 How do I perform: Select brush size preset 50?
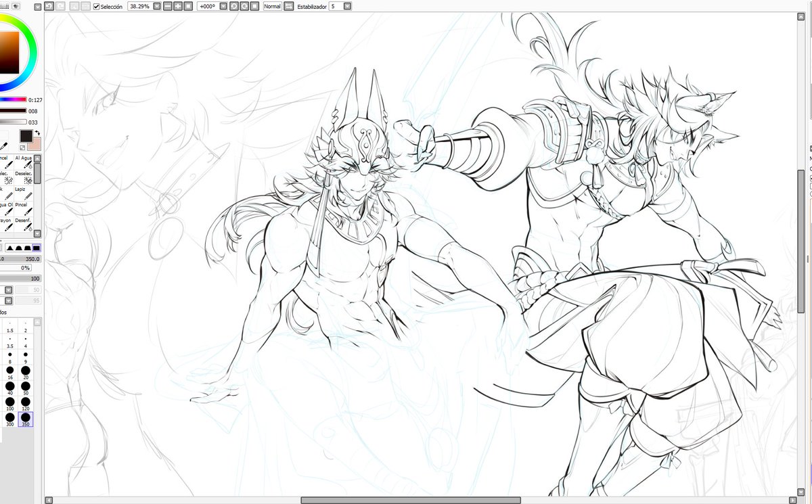[x=26, y=388]
